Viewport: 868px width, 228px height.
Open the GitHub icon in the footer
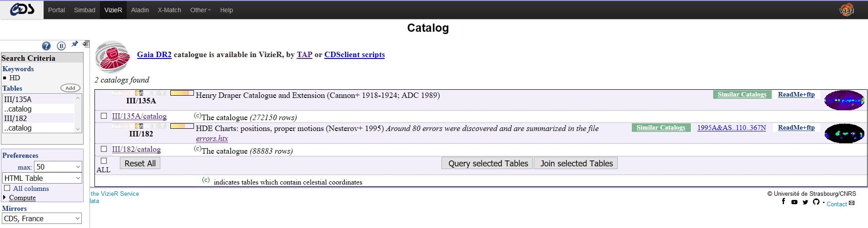pos(816,202)
